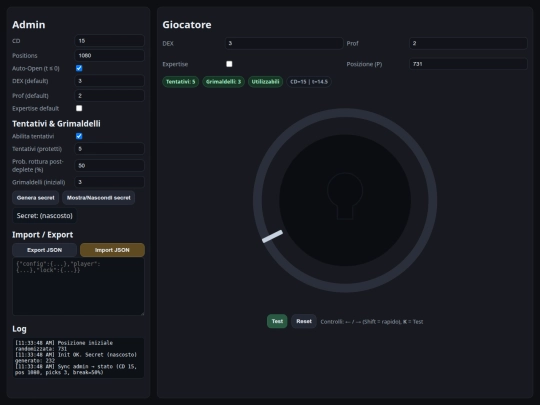Click the Export JSON button
Image resolution: width=540 pixels, height=405 pixels.
[x=44, y=250]
